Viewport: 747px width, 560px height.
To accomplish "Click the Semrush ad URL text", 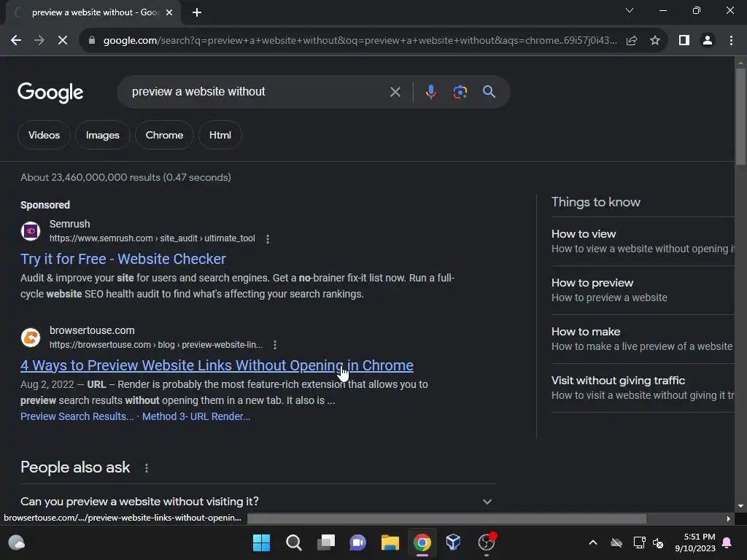I will [152, 238].
